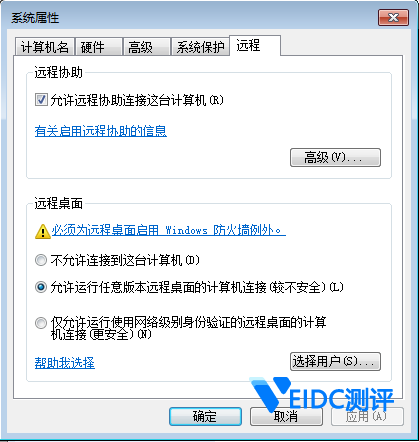The height and width of the screenshot is (442, 419).
Task: Click the 应用(A) button
Action: click(367, 416)
